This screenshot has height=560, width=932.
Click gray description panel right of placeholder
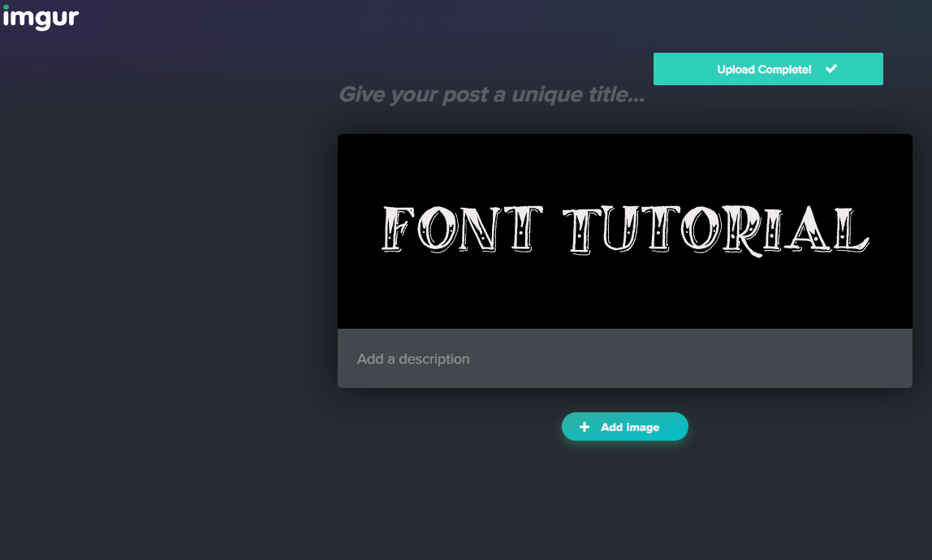(689, 359)
